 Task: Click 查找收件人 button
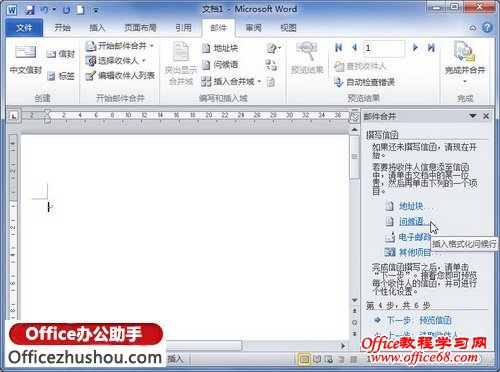coord(360,66)
